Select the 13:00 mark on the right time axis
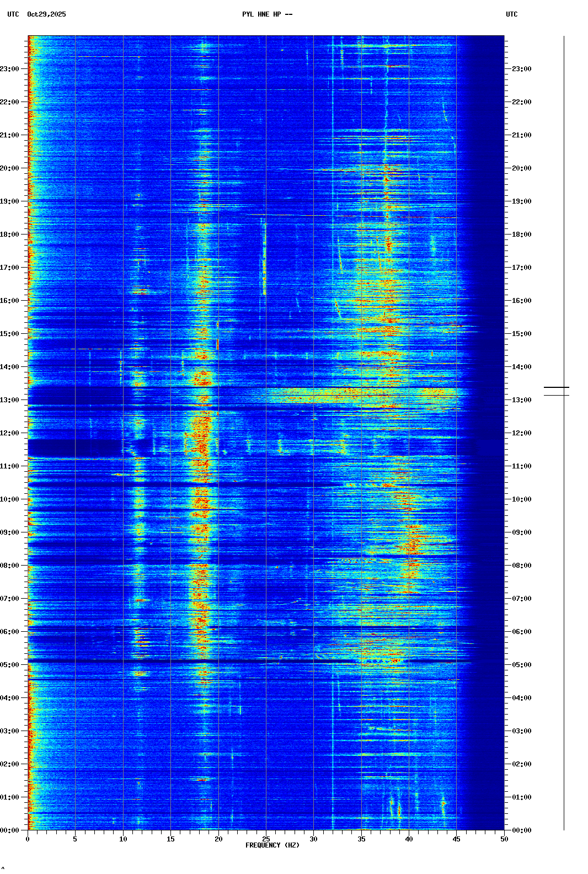The height and width of the screenshot is (874, 588). (521, 400)
